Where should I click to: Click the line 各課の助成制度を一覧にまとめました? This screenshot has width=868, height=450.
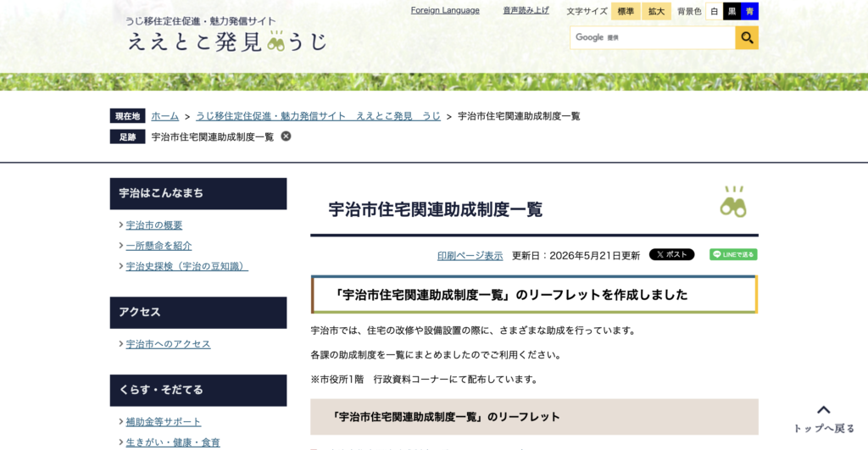(x=436, y=355)
